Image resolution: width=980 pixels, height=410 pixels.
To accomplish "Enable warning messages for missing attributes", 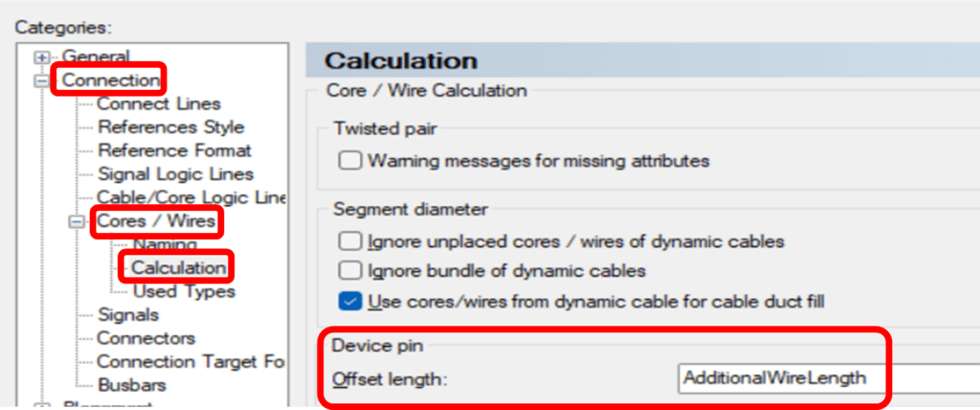I will click(x=351, y=161).
